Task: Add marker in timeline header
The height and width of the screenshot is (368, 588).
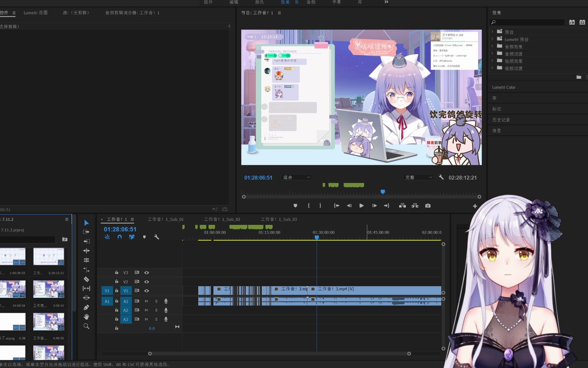Action: coord(144,237)
